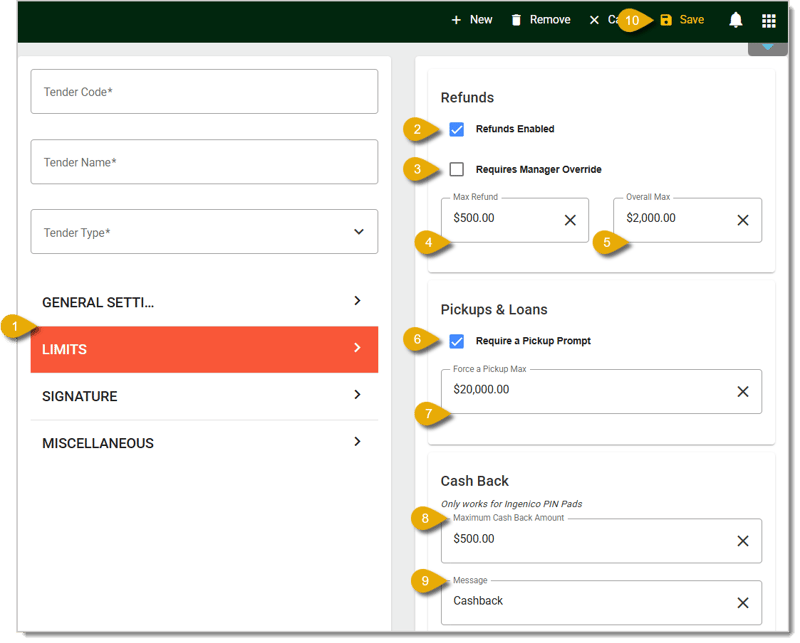Click the Pickups & Loans heading
This screenshot has height=643, width=800.
(x=494, y=310)
